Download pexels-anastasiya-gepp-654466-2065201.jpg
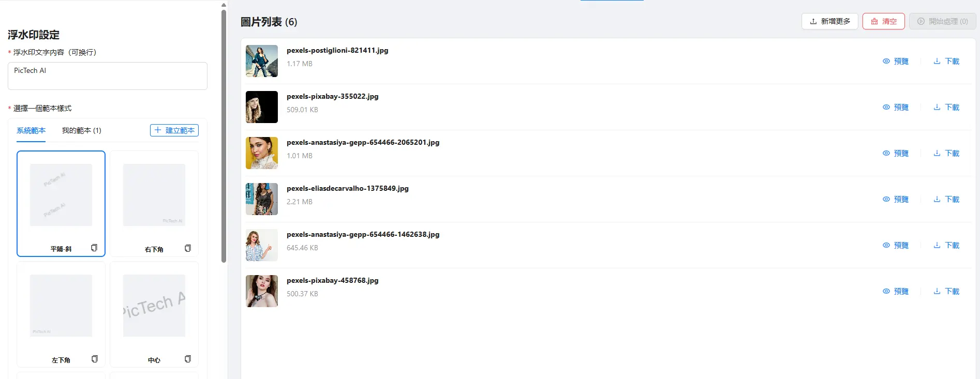Image resolution: width=980 pixels, height=379 pixels. [x=946, y=153]
